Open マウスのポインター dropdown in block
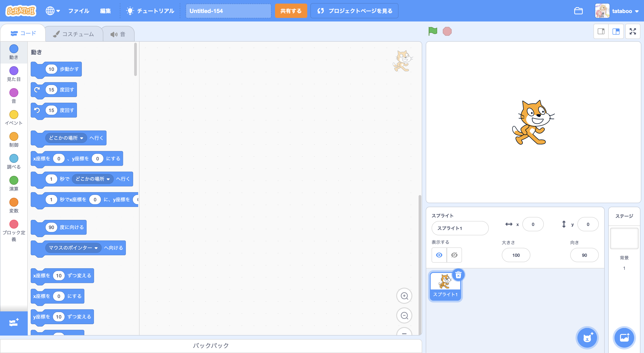644x353 pixels. tap(96, 248)
